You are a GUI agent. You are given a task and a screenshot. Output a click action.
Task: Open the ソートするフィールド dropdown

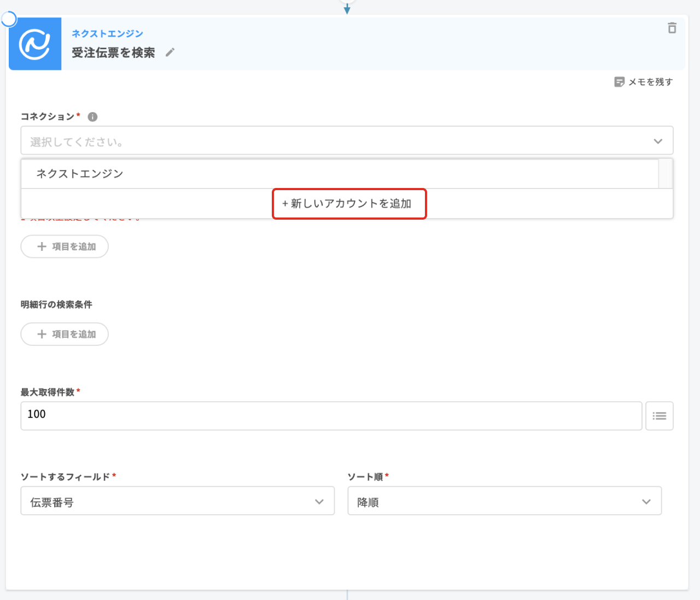pos(177,501)
